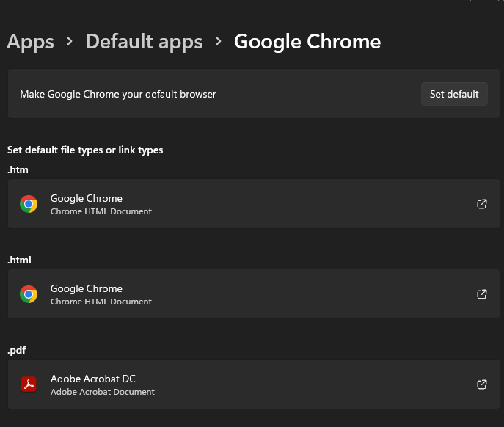
Task: Open the external link icon for .pdf
Action: (x=482, y=384)
